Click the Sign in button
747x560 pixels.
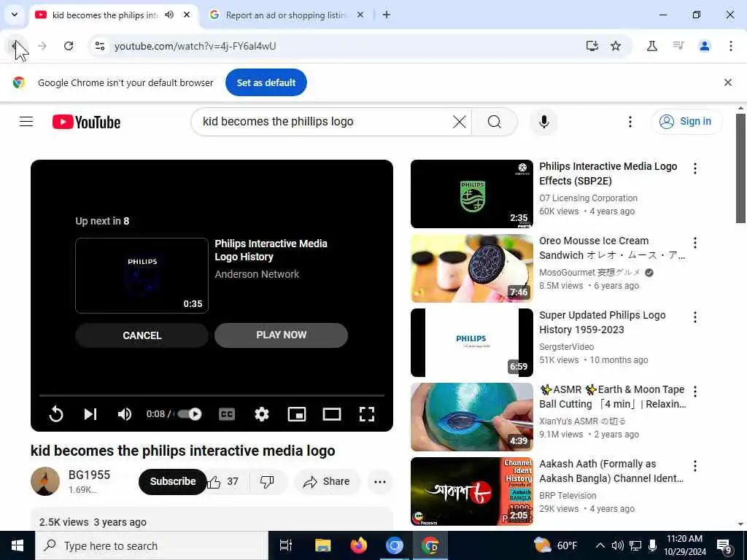686,122
